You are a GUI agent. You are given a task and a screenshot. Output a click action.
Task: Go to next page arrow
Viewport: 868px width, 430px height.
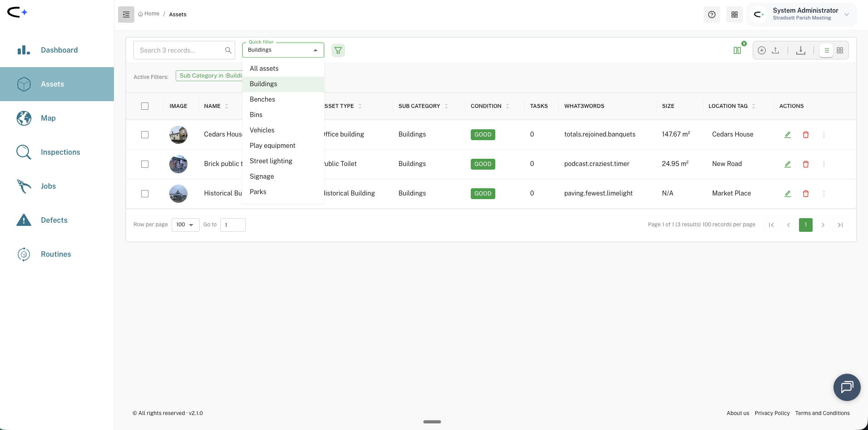823,225
